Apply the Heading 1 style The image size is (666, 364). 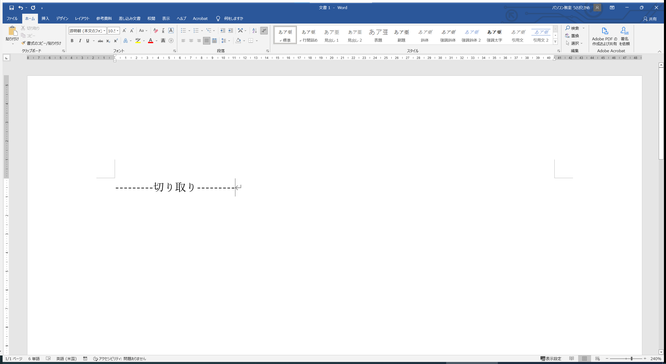point(332,35)
